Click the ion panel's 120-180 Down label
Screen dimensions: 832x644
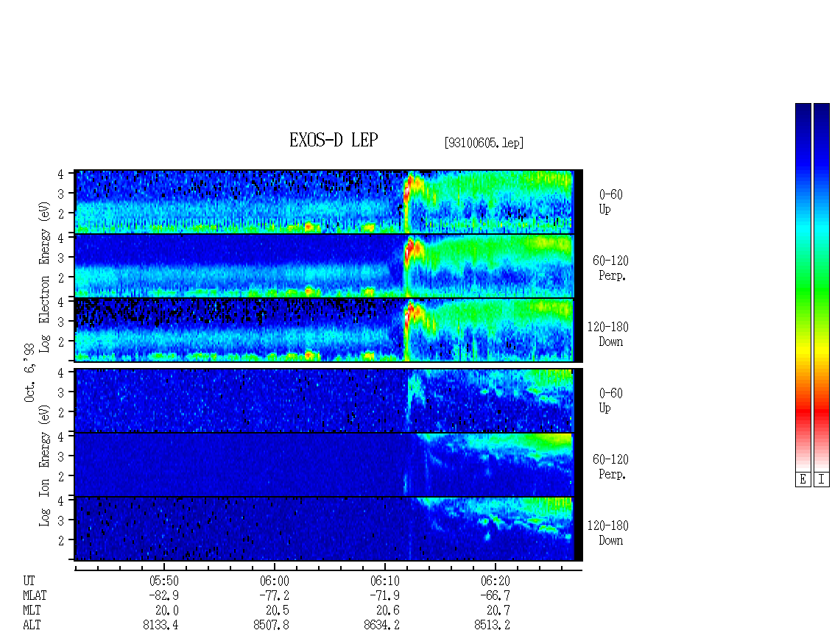click(608, 533)
